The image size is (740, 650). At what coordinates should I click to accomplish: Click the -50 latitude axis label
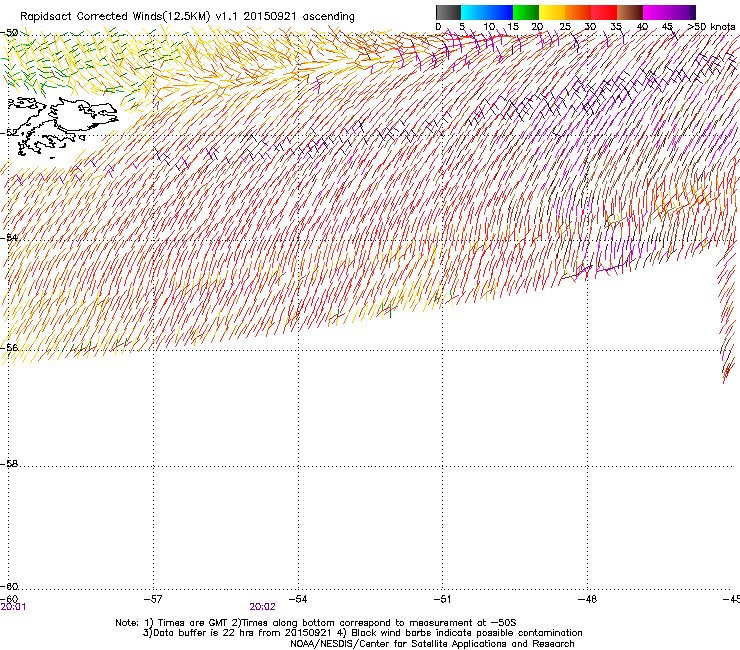(x=9, y=33)
